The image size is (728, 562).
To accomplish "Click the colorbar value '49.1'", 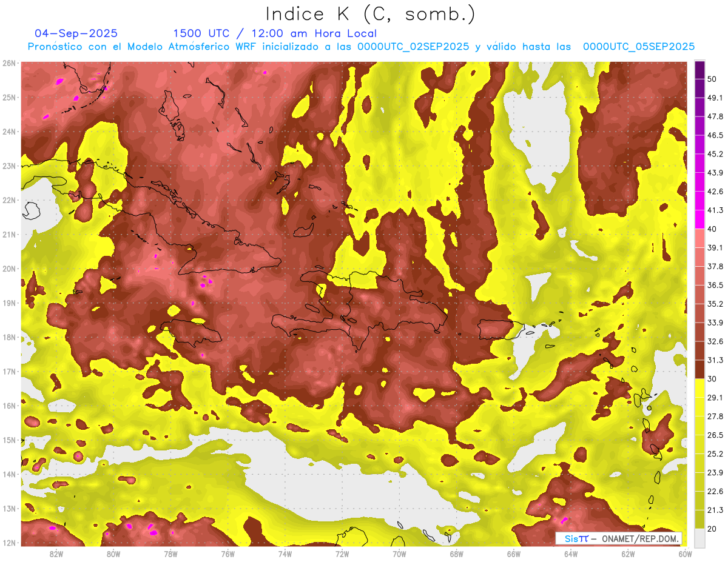I will 715,98.
